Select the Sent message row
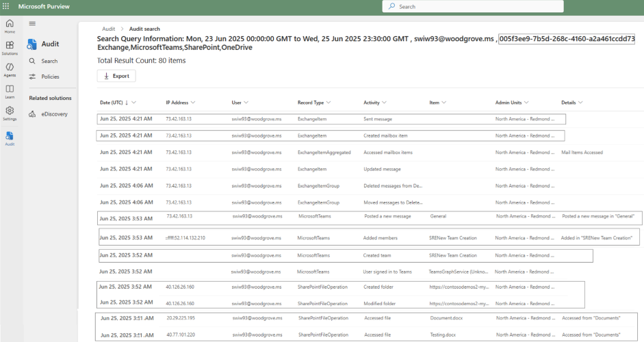The height and width of the screenshot is (342, 644). [331, 119]
